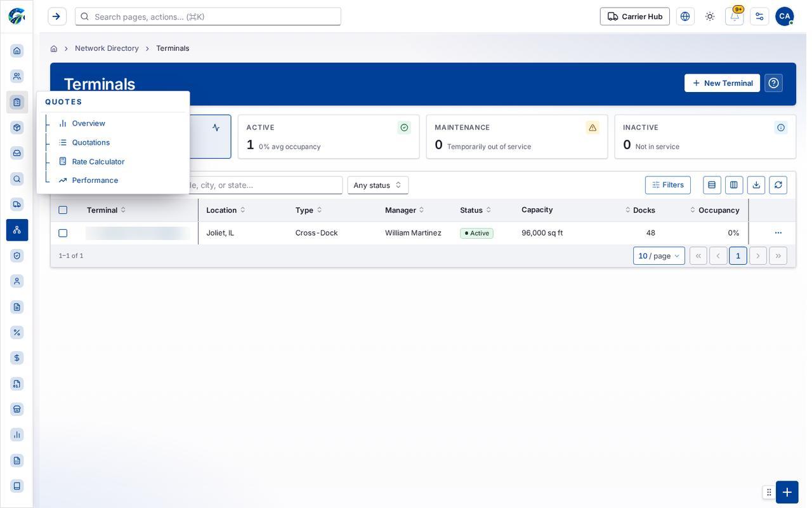Expand the sidebar with the arrow button
The height and width of the screenshot is (508, 812).
56,17
